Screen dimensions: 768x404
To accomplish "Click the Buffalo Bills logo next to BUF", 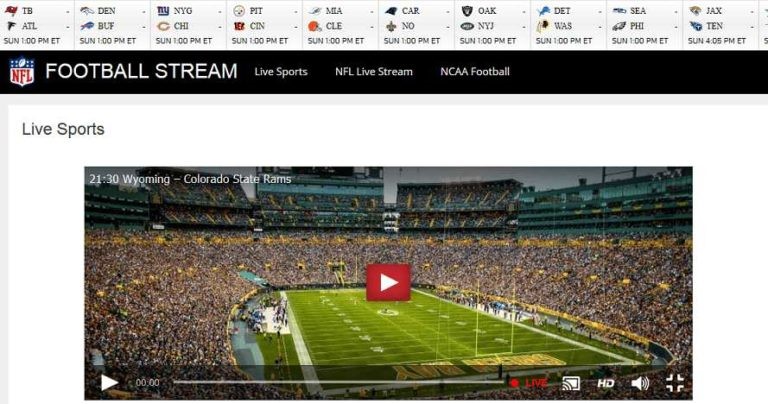I will pos(87,26).
